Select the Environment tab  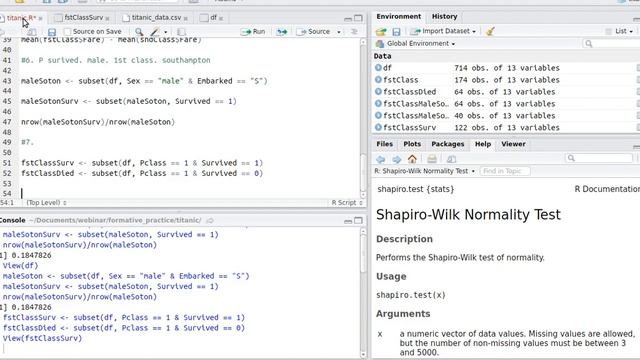pyautogui.click(x=398, y=17)
